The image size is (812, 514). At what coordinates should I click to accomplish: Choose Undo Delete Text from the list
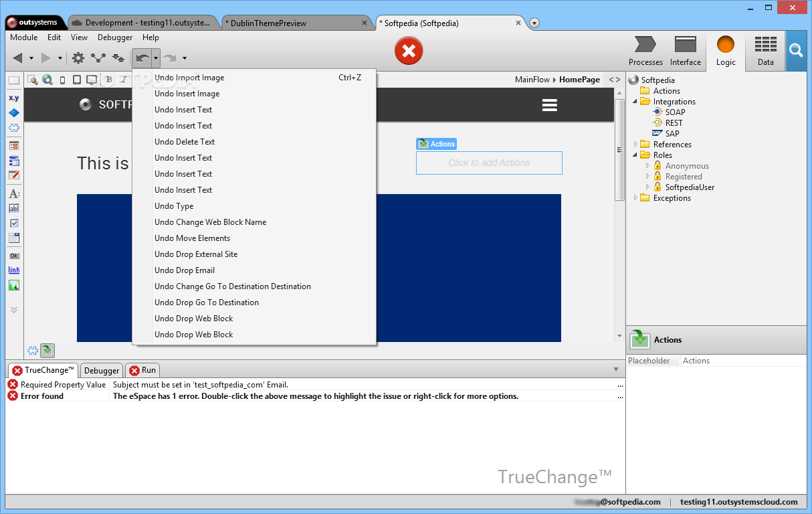254,142
